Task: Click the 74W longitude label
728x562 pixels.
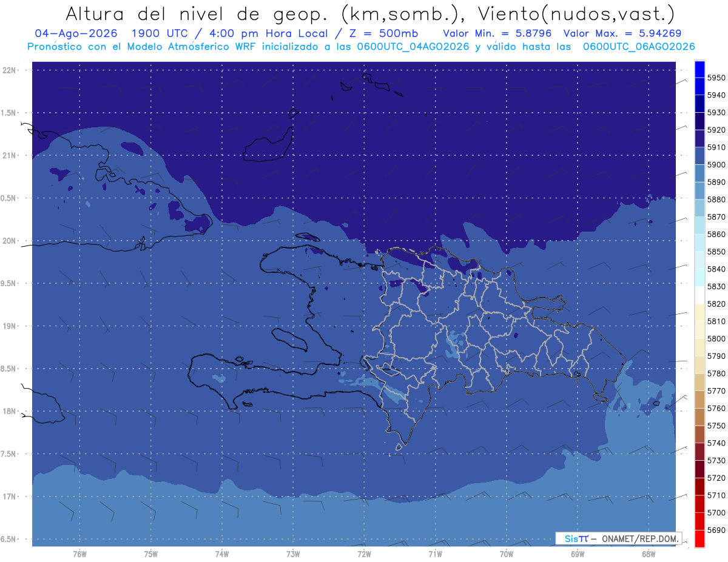Action: pos(222,554)
